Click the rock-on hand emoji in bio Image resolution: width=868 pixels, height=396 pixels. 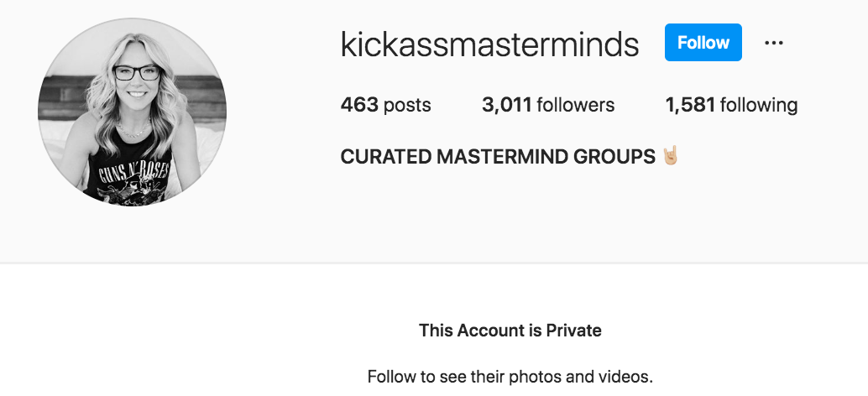[670, 156]
